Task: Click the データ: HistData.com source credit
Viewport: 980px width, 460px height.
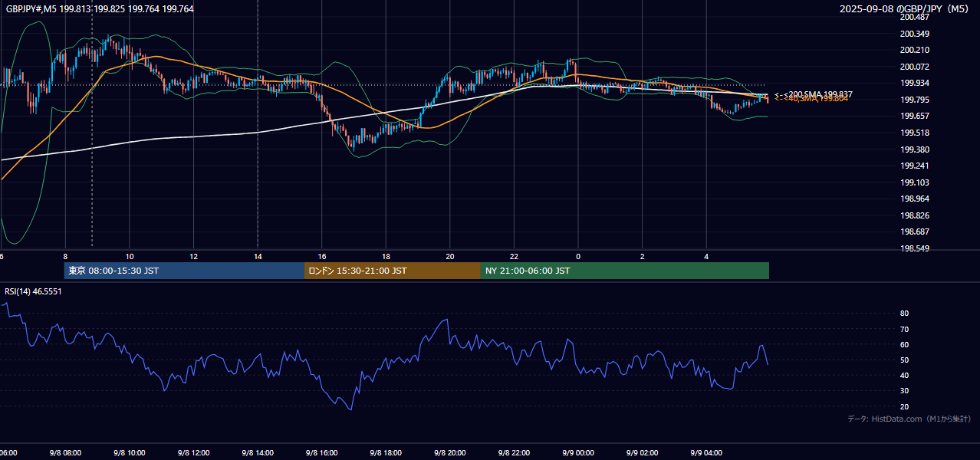Action: [909, 419]
